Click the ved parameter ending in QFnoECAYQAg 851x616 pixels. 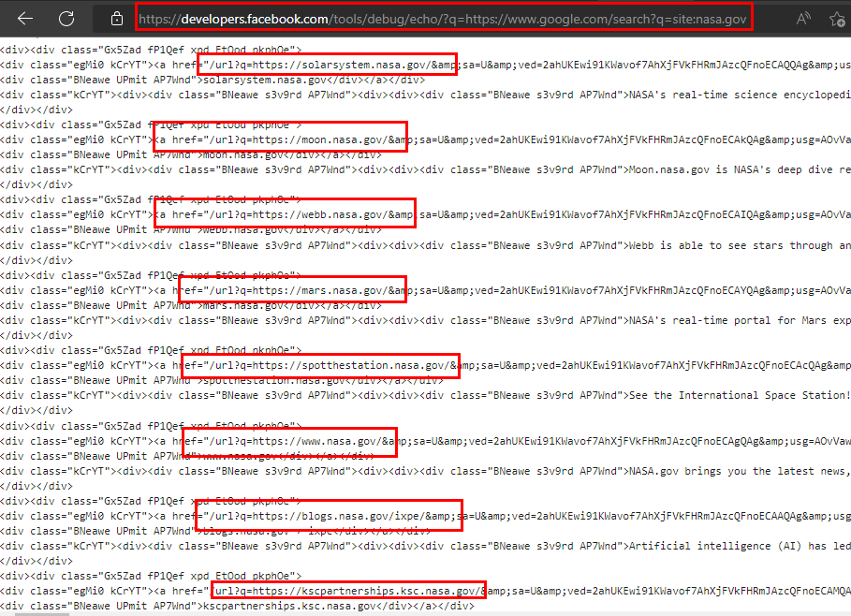point(624,290)
